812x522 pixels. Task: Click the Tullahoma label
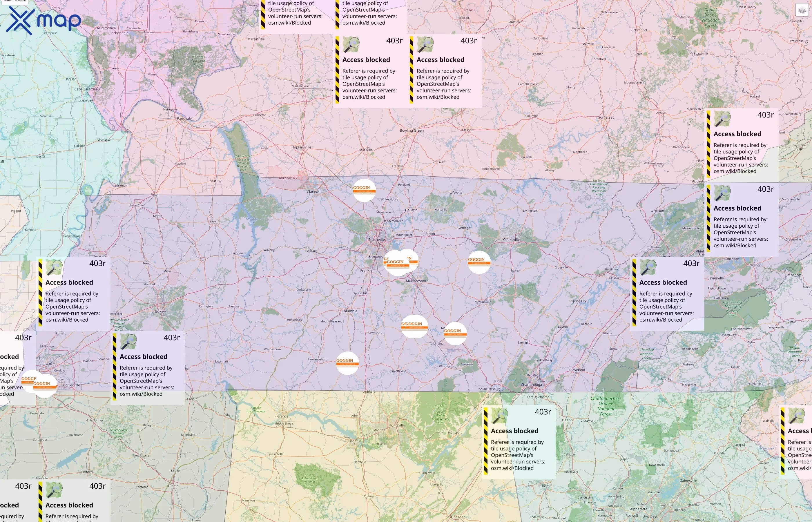(x=436, y=343)
